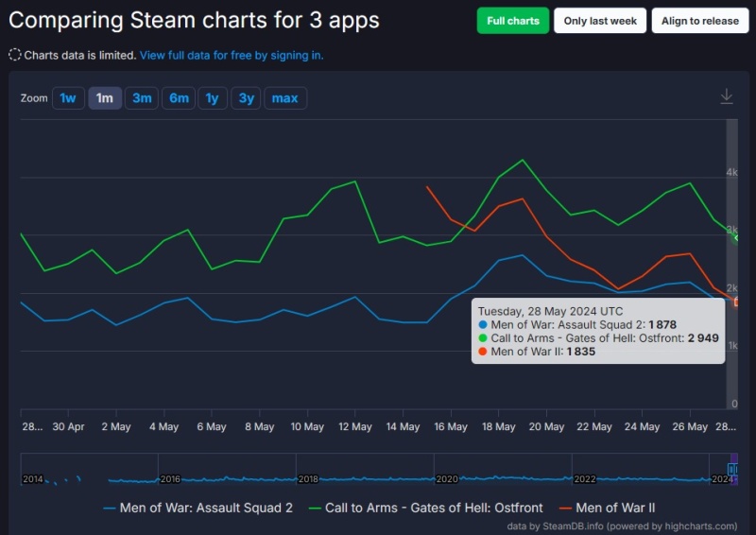
Task: Click the chart download icon
Action: click(726, 97)
